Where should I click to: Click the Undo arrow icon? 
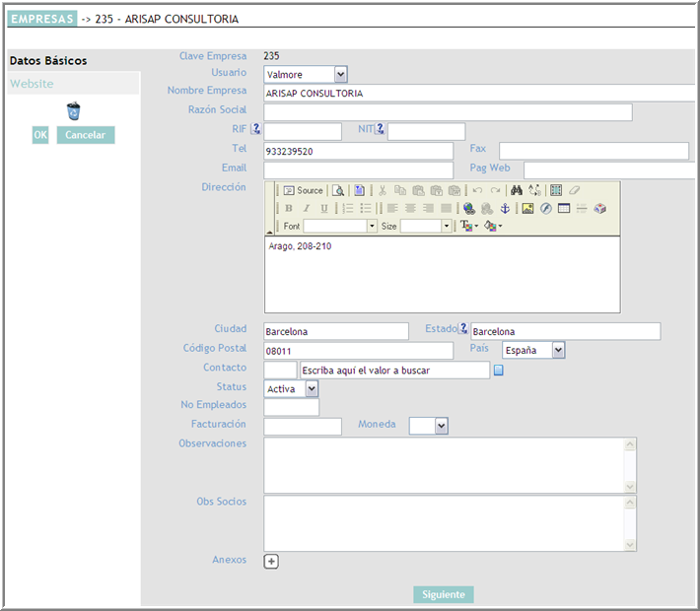coord(477,190)
